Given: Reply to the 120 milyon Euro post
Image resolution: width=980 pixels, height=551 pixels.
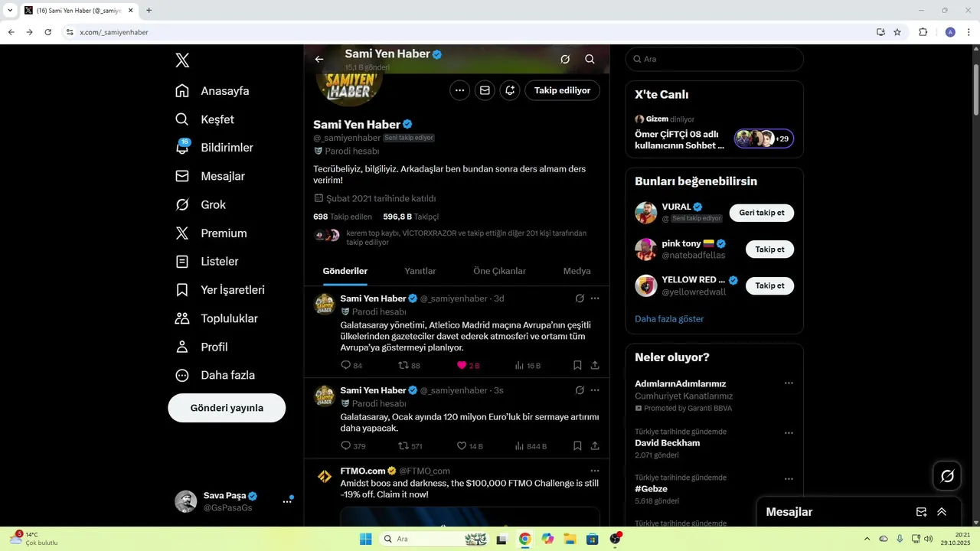Looking at the screenshot, I should (353, 446).
